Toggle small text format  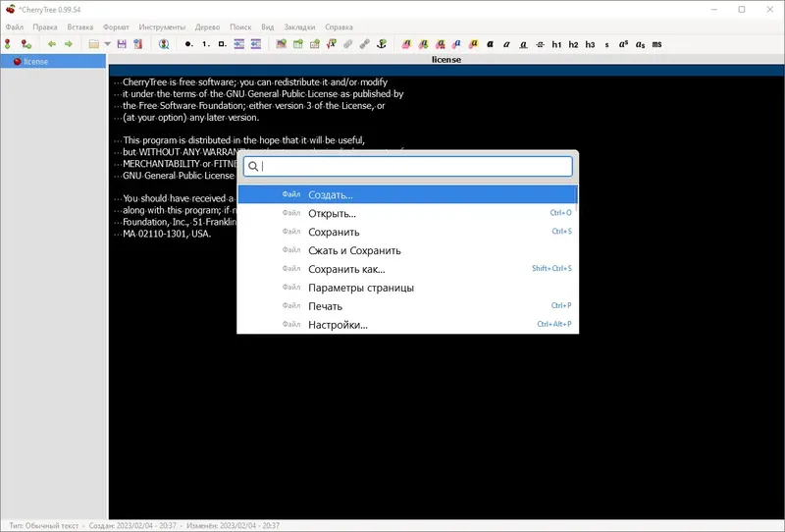click(x=606, y=44)
